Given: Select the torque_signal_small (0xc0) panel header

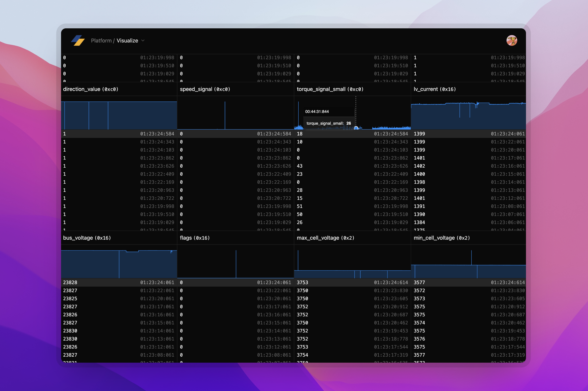Looking at the screenshot, I should (x=330, y=89).
